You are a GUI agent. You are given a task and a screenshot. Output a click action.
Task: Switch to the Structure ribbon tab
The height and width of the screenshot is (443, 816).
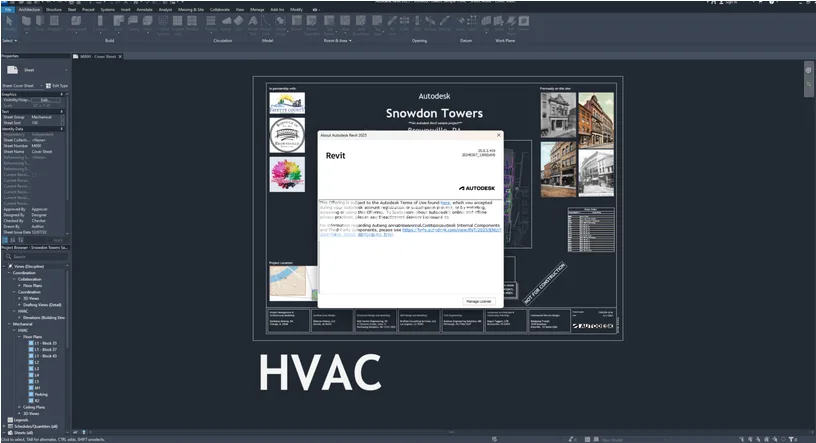point(54,9)
